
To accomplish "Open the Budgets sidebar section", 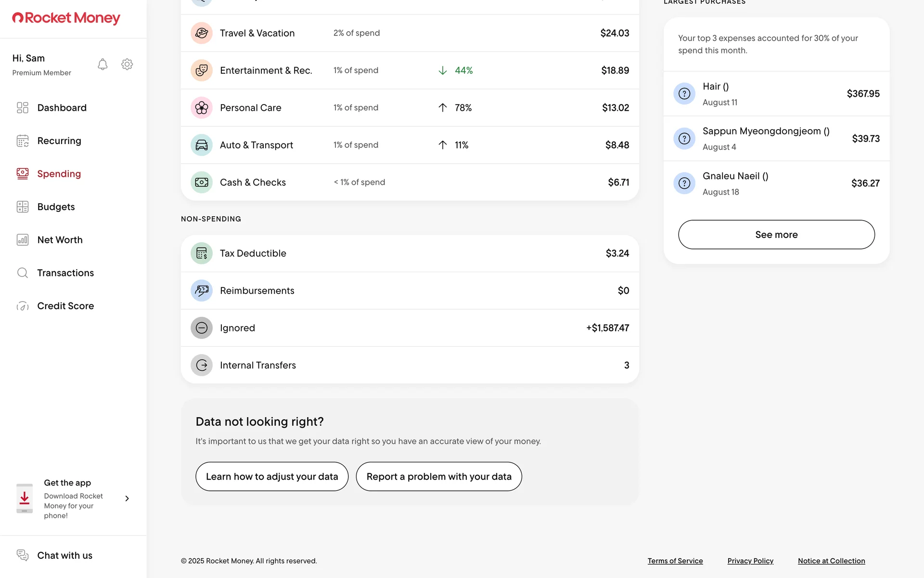I will click(x=56, y=207).
